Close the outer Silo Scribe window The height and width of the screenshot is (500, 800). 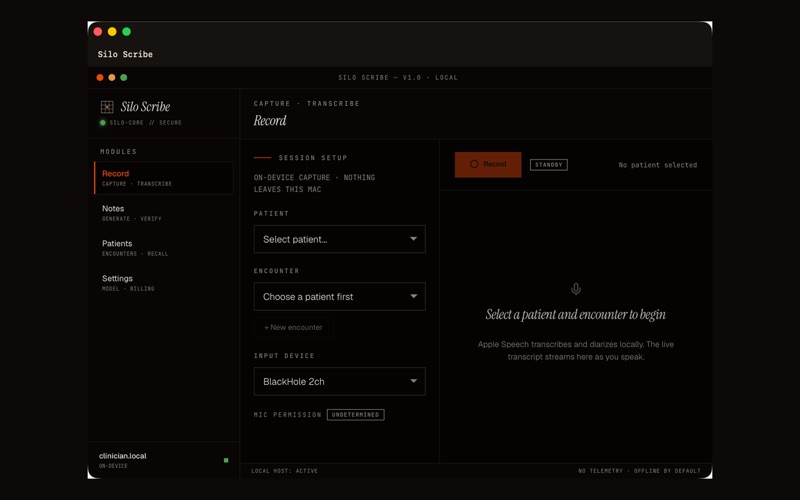98,32
